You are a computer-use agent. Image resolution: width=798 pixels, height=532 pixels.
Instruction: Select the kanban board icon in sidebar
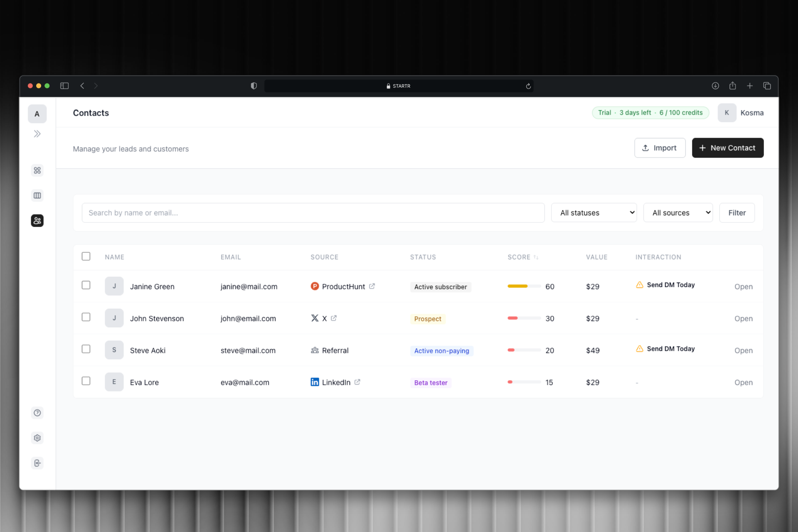tap(37, 195)
